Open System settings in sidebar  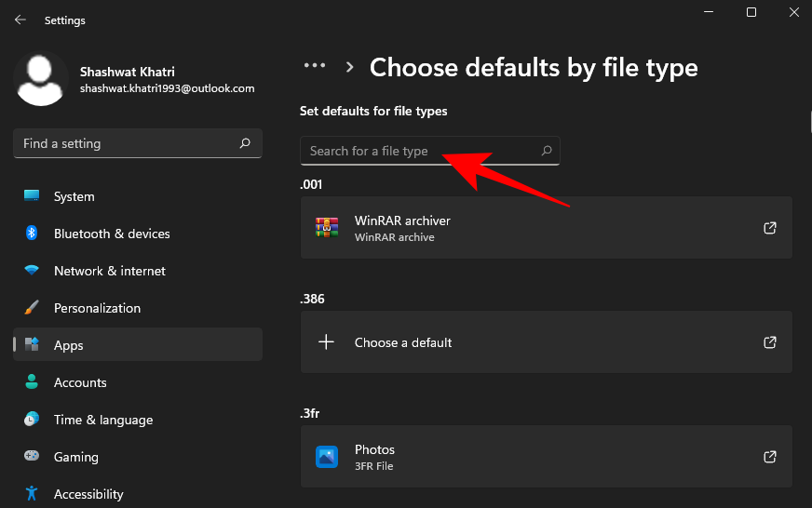point(74,196)
